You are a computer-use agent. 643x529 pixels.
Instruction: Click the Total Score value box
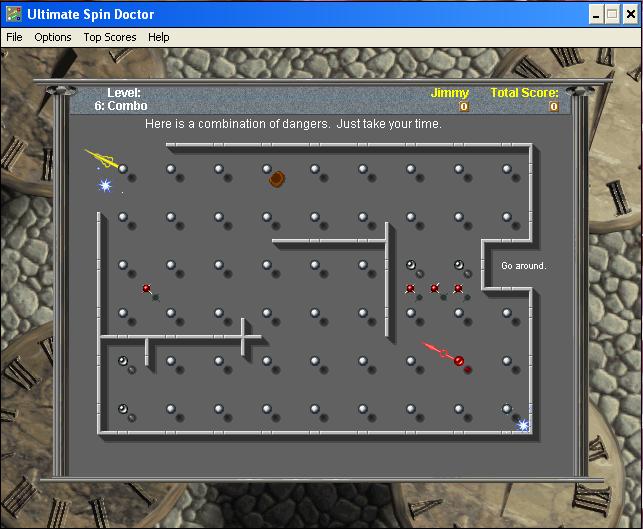coord(553,106)
